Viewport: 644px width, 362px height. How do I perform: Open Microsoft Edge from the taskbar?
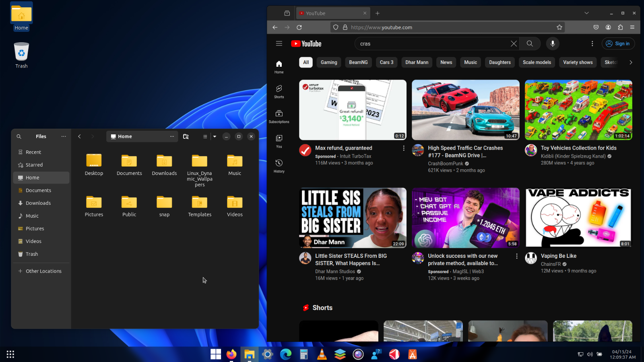click(286, 354)
